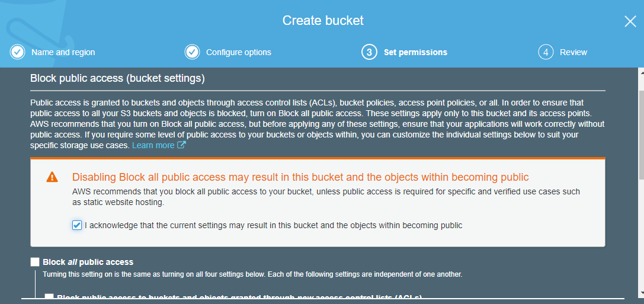Viewport: 644px width, 304px height.
Task: Click the Configure options checkmark icon
Action: tap(192, 52)
